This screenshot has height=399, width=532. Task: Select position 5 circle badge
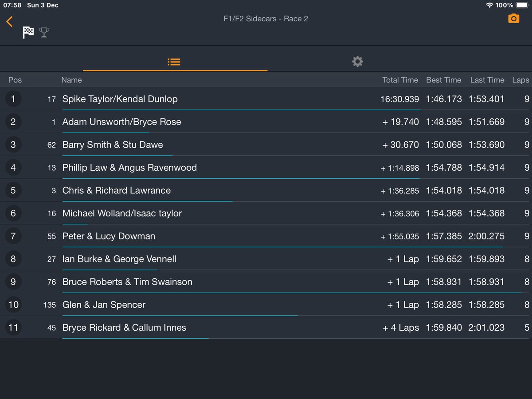(x=13, y=190)
